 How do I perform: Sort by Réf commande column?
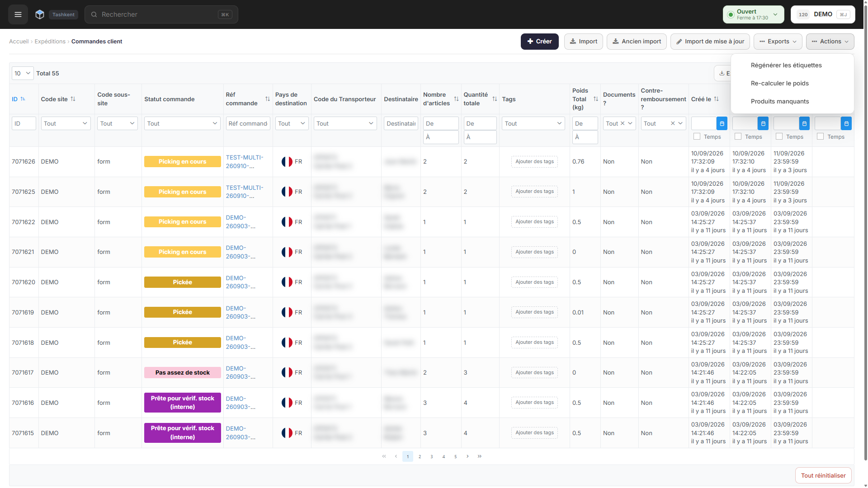[267, 99]
